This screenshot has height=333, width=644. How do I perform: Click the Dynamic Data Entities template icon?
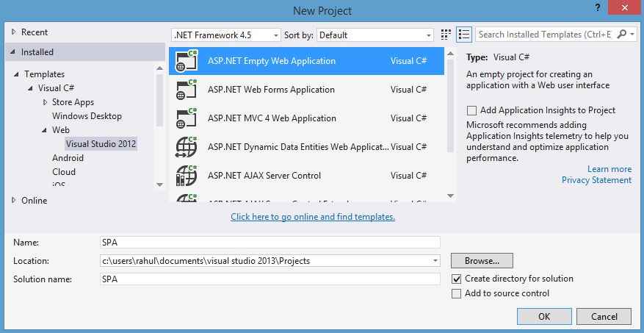tap(187, 147)
